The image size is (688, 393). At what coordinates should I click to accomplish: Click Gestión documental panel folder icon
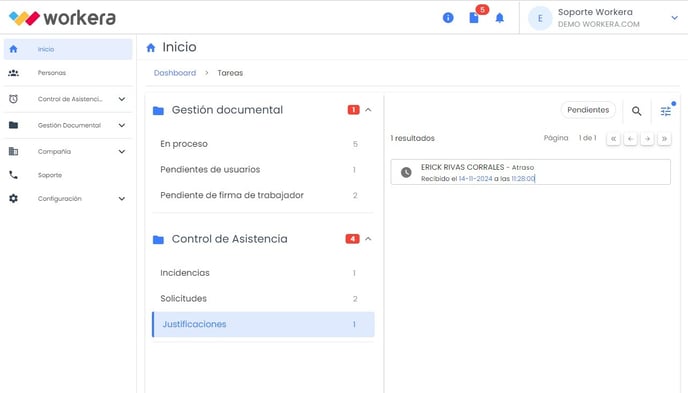click(x=158, y=111)
